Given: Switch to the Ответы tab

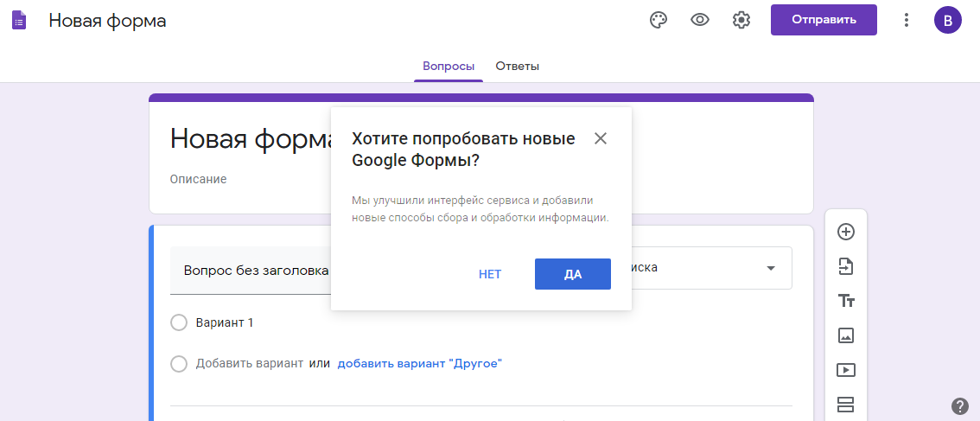Looking at the screenshot, I should [518, 67].
